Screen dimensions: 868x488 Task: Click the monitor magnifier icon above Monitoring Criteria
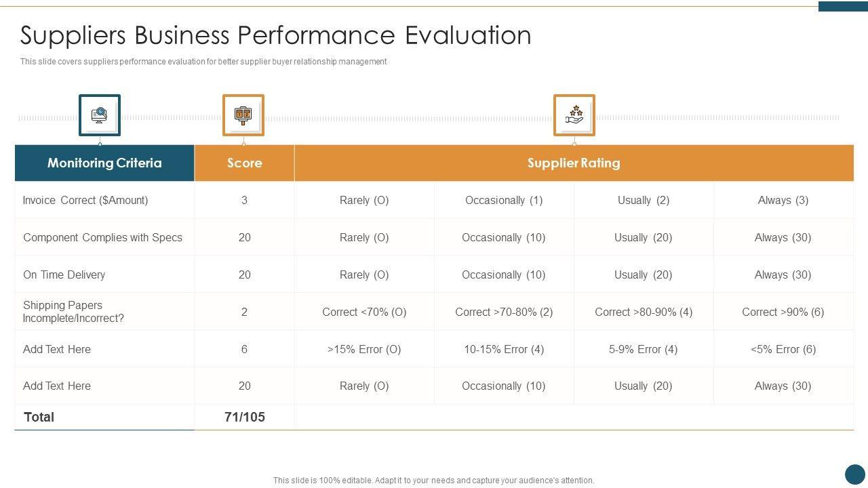coord(100,115)
